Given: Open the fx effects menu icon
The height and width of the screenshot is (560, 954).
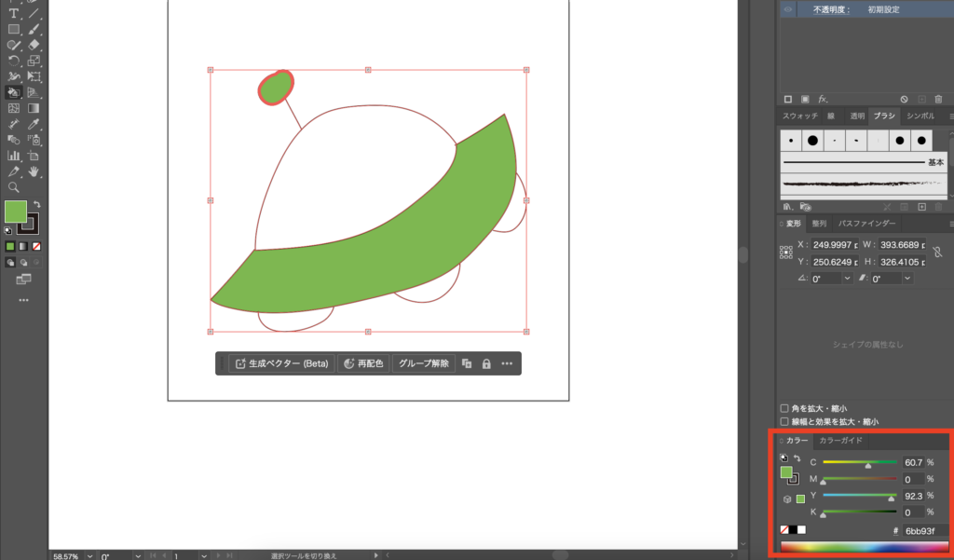Looking at the screenshot, I should pos(823,99).
